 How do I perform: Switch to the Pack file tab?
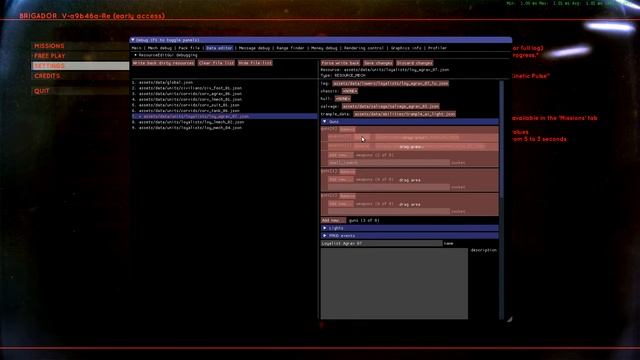189,48
